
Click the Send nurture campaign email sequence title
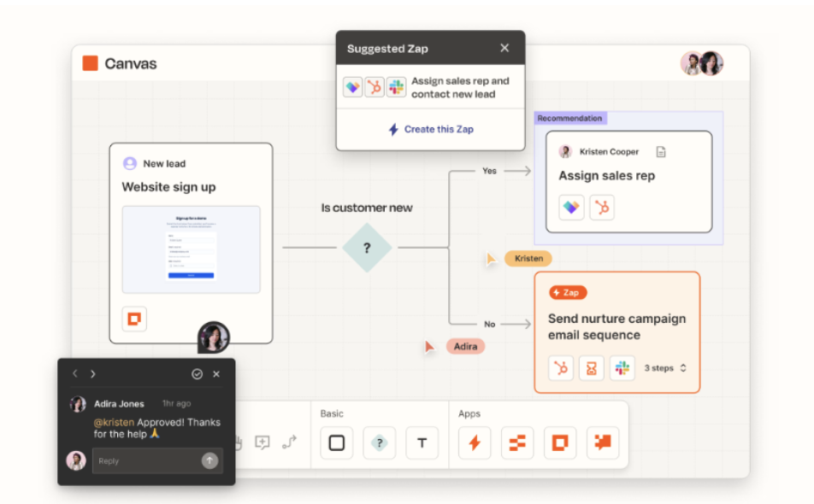click(616, 326)
